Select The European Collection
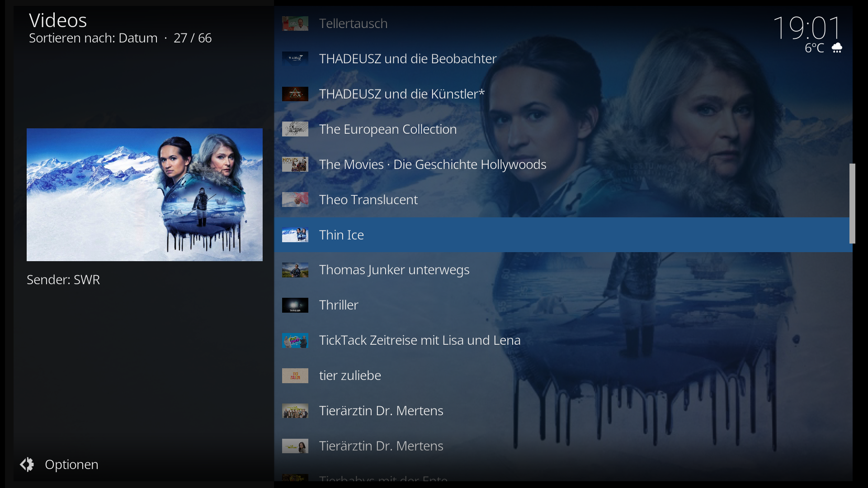Screen dimensions: 868x488 563,129
